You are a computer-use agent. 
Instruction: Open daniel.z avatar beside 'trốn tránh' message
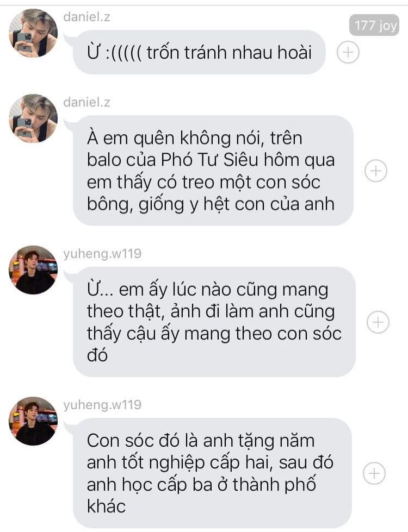click(x=33, y=33)
